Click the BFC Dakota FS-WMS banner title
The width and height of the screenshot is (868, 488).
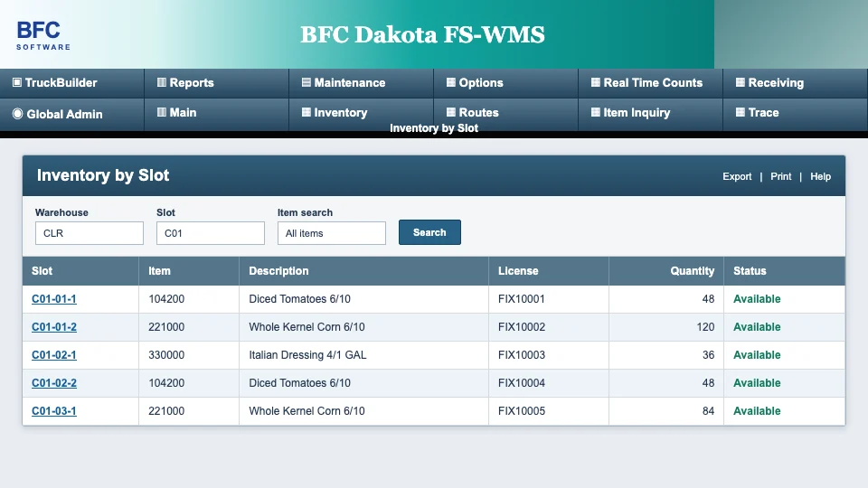422,34
